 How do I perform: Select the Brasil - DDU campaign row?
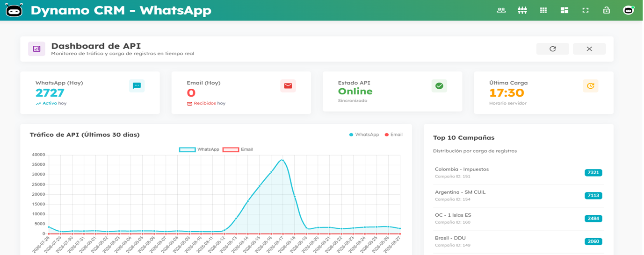click(x=519, y=241)
